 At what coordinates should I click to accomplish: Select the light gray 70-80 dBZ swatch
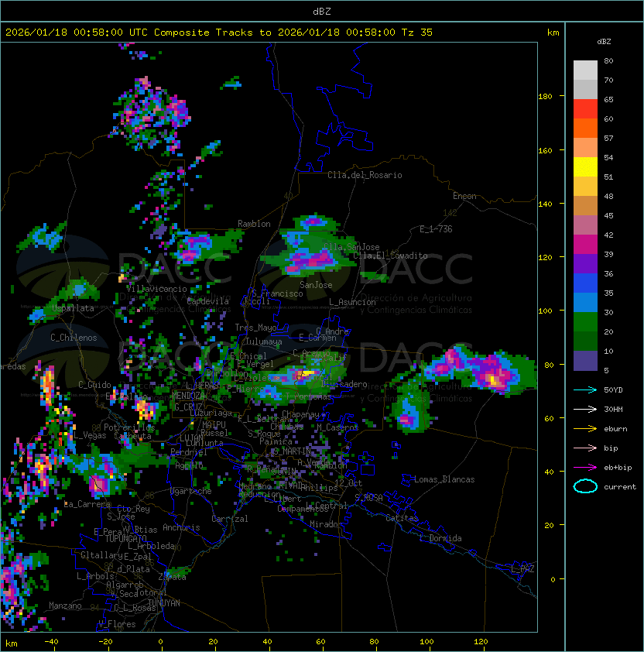(585, 70)
